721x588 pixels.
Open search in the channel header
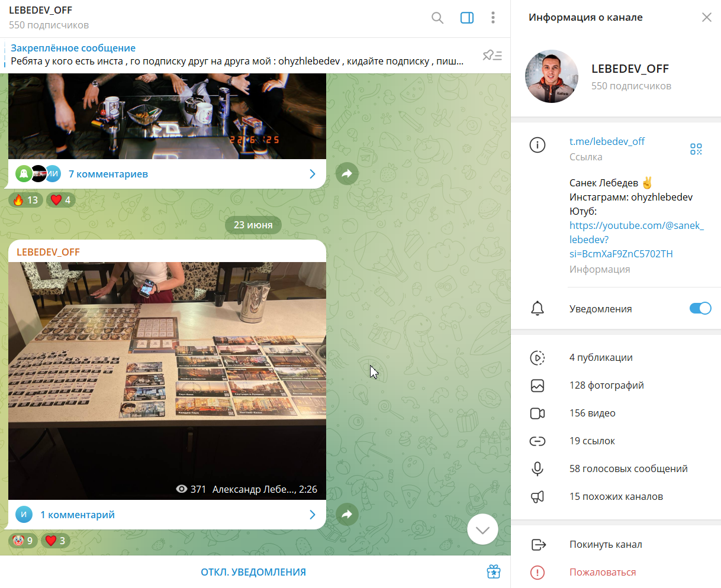click(x=437, y=18)
